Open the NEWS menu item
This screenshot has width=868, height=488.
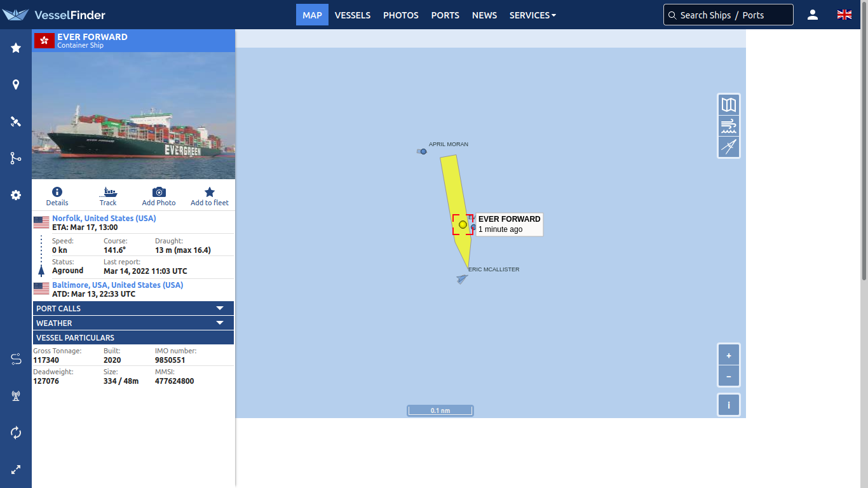click(484, 15)
